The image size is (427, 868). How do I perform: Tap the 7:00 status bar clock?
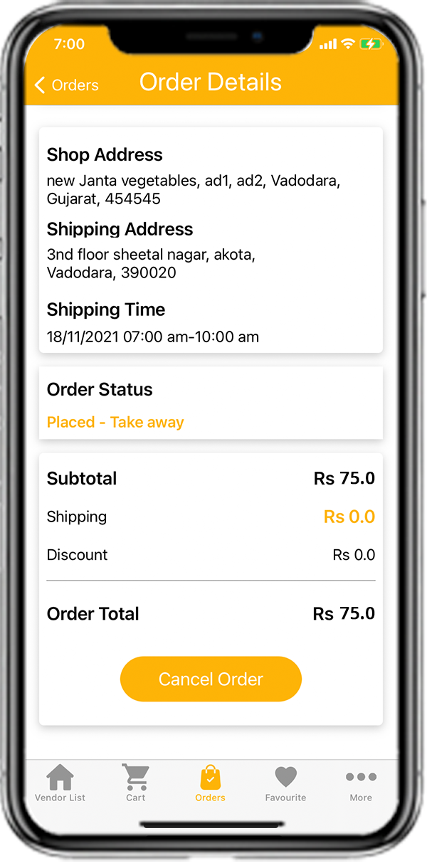(x=69, y=44)
